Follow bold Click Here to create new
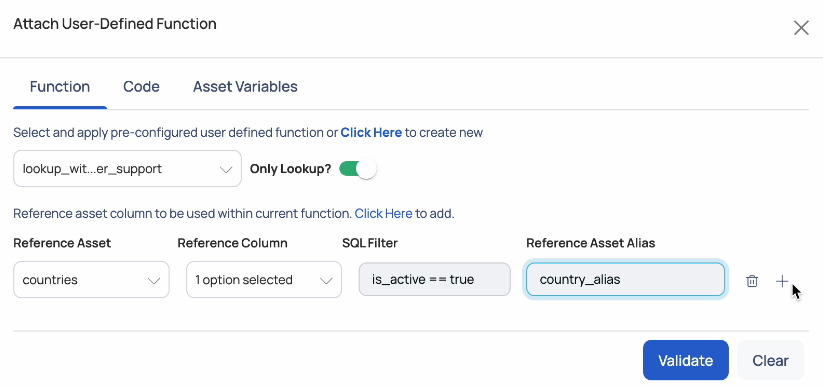823x387 pixels. coord(371,132)
